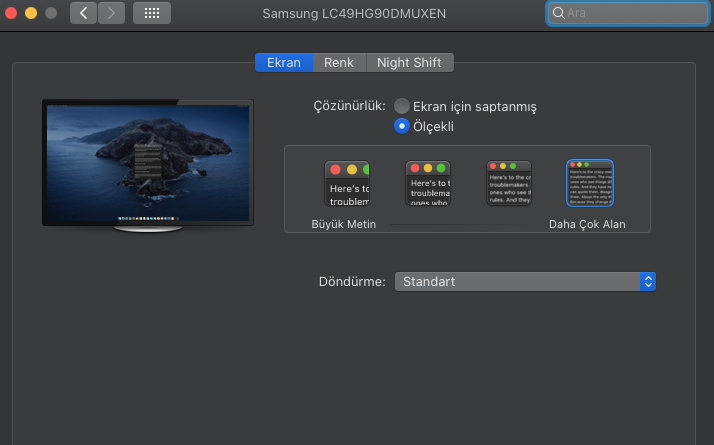Open the Döndürme rotation dropdown
Screen dimensions: 714x445
tap(525, 282)
